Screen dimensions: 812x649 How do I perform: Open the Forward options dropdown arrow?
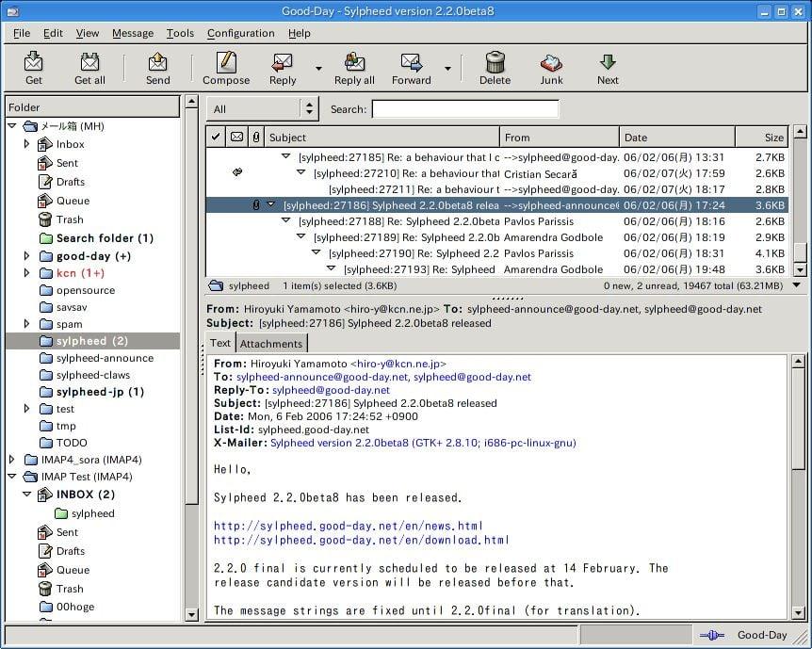[x=447, y=69]
